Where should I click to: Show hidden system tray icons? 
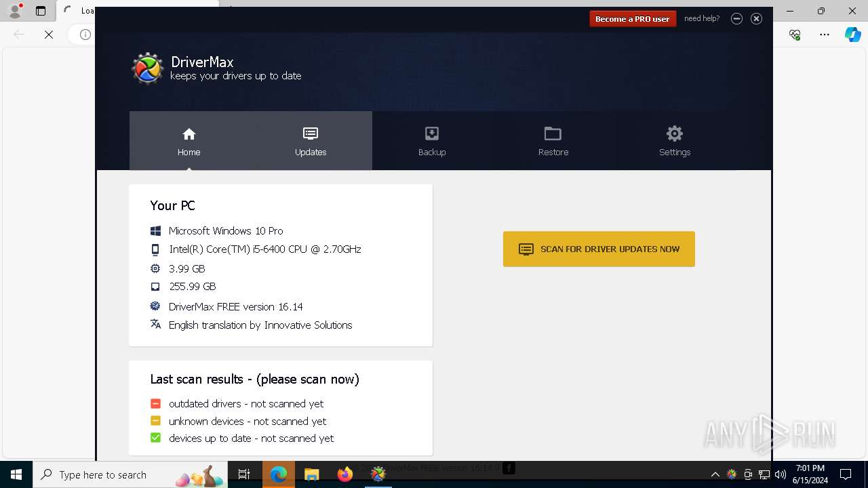(x=715, y=474)
